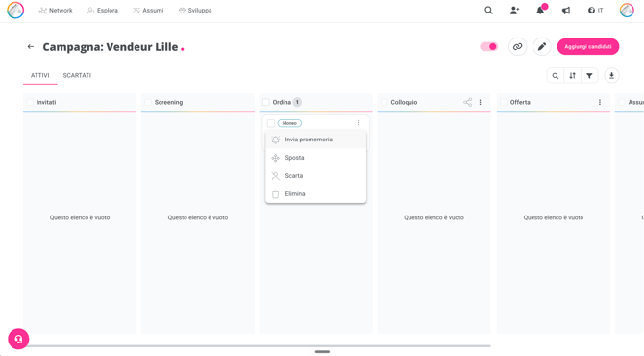Edit campaign with the pencil icon
Screen dimensions: 644x356
542,47
